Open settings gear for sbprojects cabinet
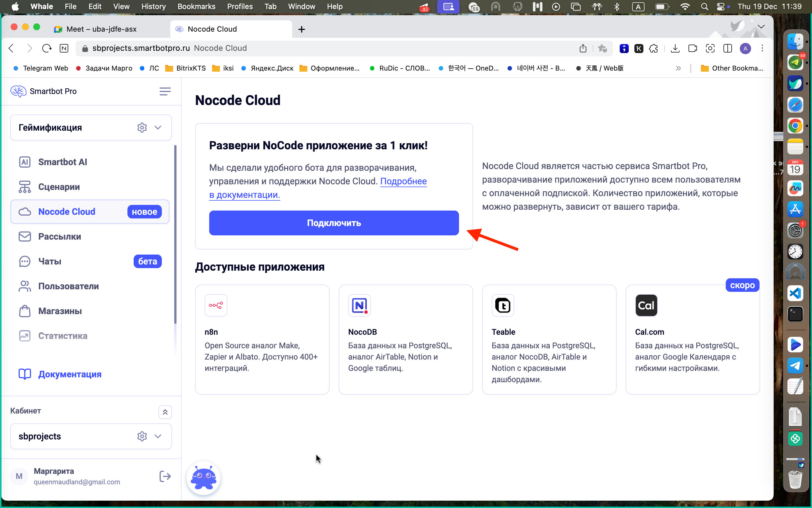Screen dimensions: 812x508 click(142, 436)
